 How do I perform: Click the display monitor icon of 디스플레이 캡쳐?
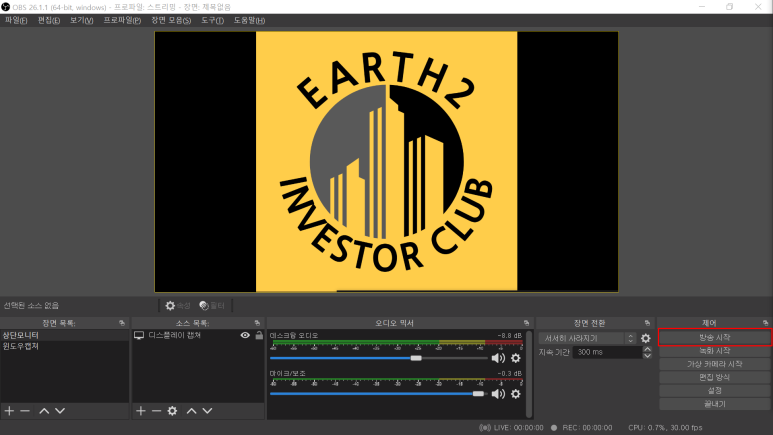pyautogui.click(x=139, y=335)
